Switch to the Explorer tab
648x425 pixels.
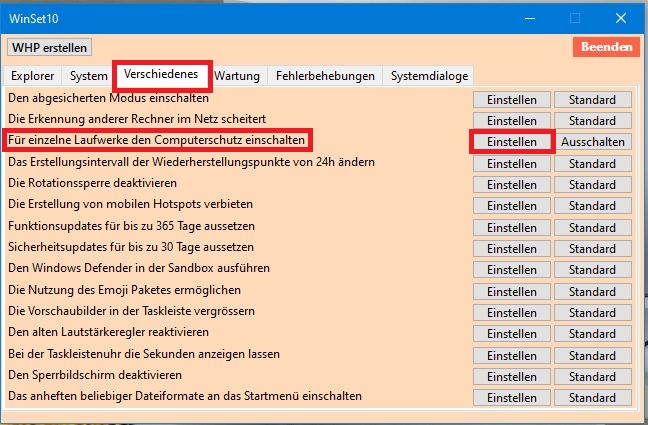pos(33,76)
